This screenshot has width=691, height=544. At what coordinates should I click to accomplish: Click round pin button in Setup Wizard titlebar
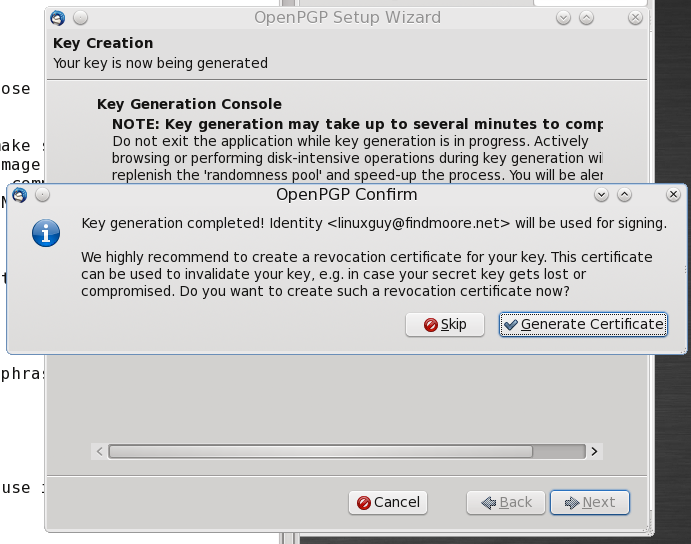coord(80,18)
